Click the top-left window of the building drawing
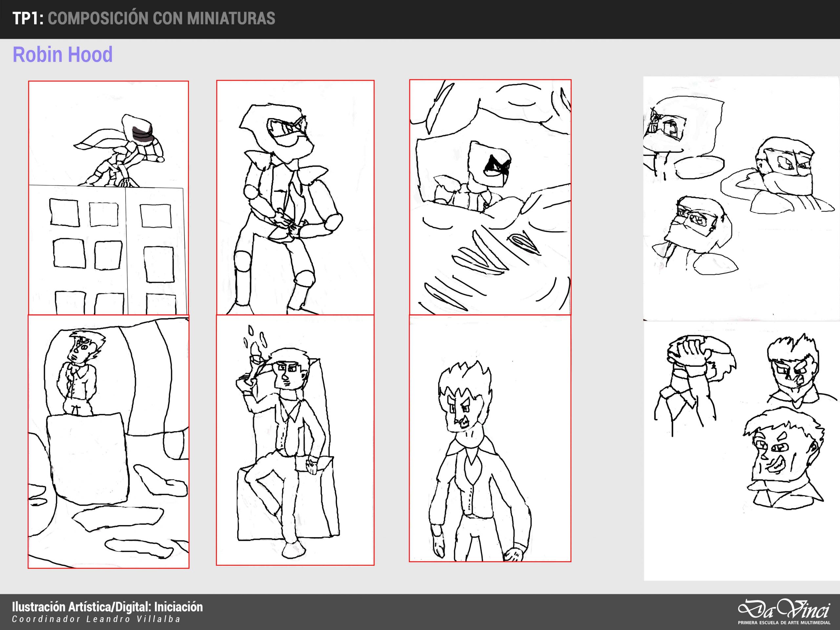This screenshot has height=630, width=840. 64,212
